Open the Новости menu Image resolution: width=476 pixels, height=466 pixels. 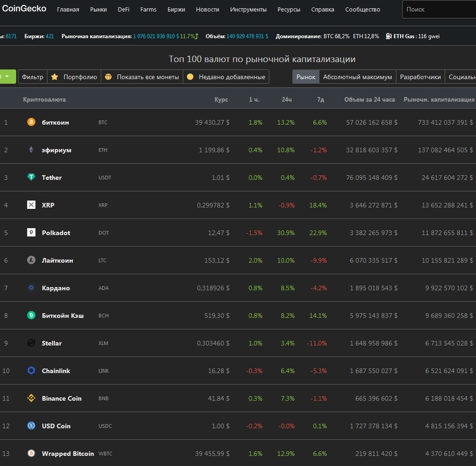(208, 9)
